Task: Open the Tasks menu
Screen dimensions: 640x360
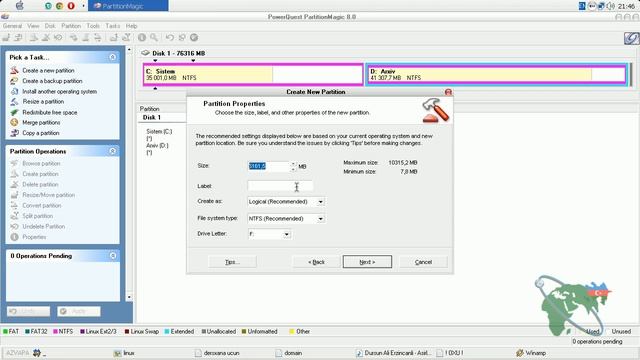Action: (x=113, y=26)
